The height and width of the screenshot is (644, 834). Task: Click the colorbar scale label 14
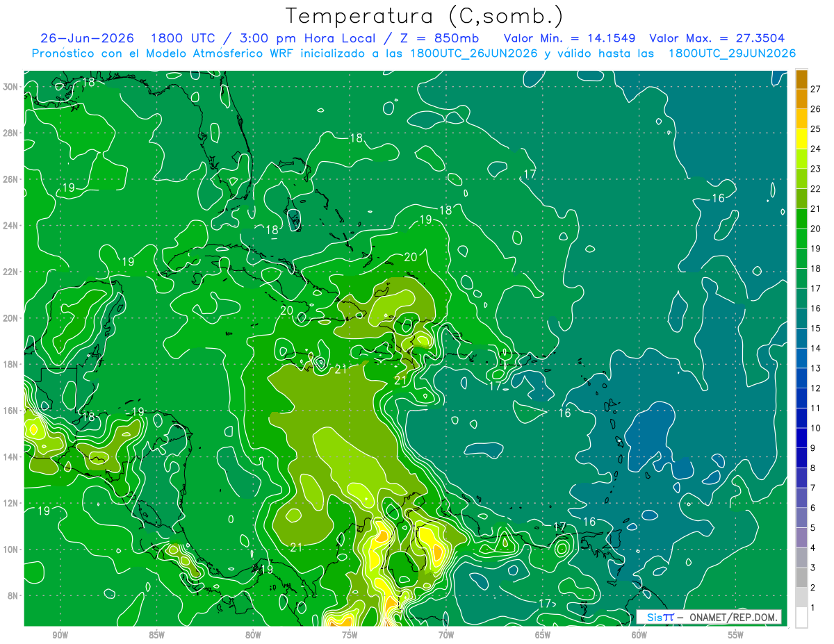(x=815, y=348)
